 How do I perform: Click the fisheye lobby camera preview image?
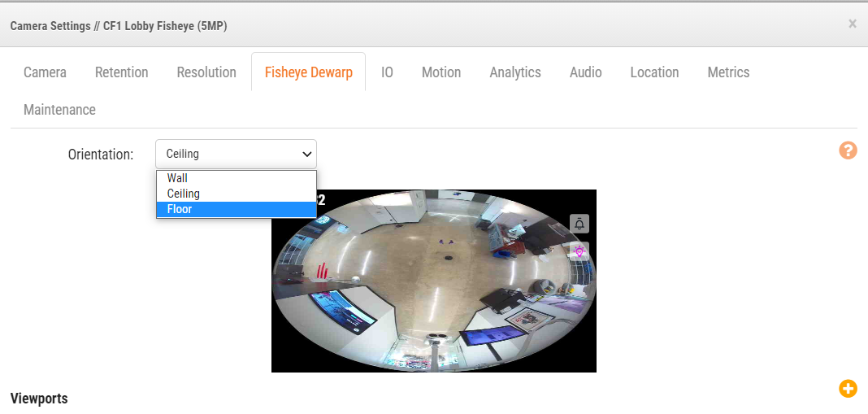point(433,281)
